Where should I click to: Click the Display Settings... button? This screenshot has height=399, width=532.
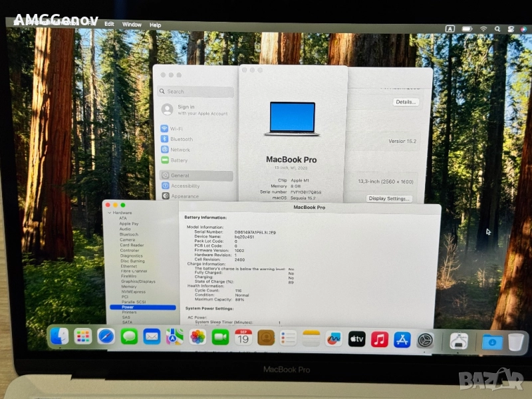[389, 198]
